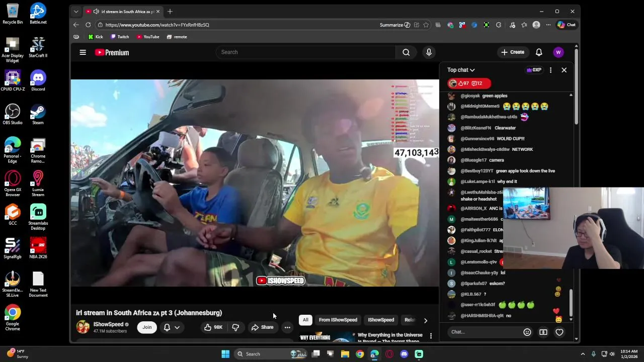Open browser profile icon in toolbar
The width and height of the screenshot is (644, 362).
pos(536,25)
